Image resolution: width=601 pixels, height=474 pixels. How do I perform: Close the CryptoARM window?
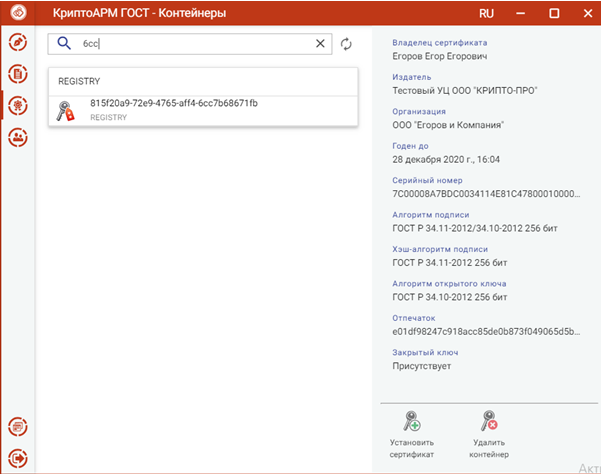(x=588, y=13)
